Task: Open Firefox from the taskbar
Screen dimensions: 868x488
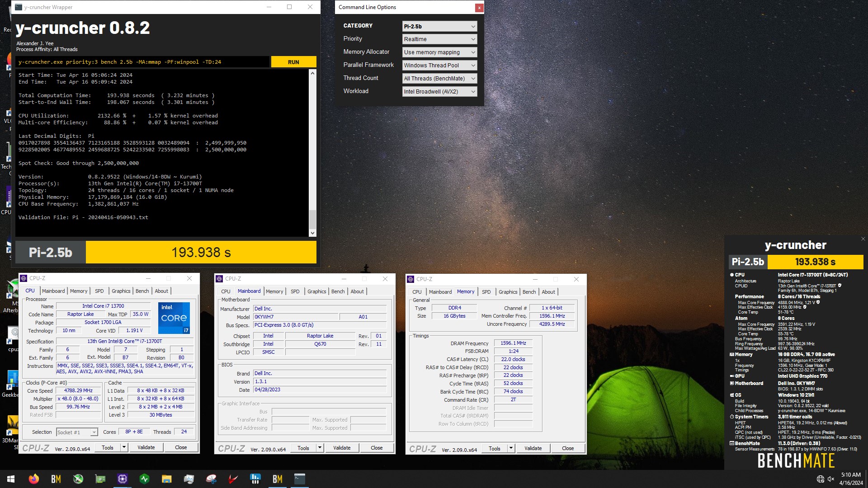Action: click(33, 479)
